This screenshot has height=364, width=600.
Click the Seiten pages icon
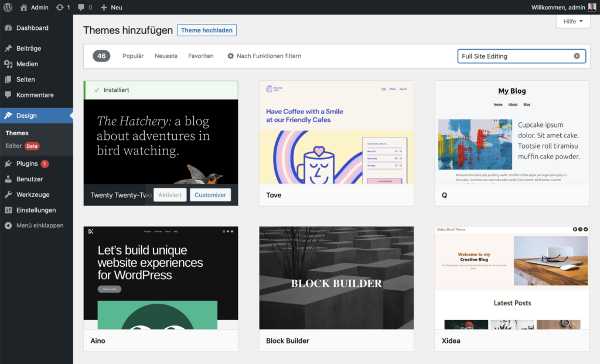point(8,80)
